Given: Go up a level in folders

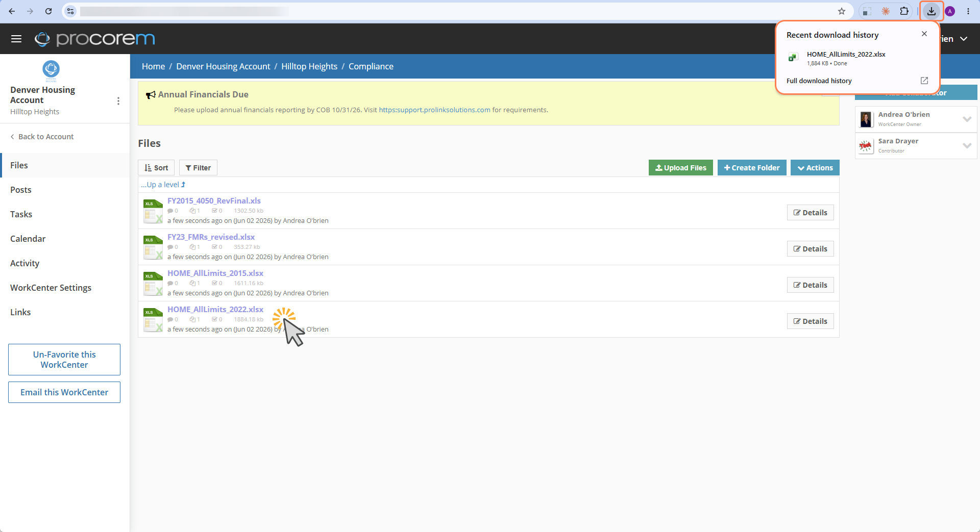Looking at the screenshot, I should point(163,185).
